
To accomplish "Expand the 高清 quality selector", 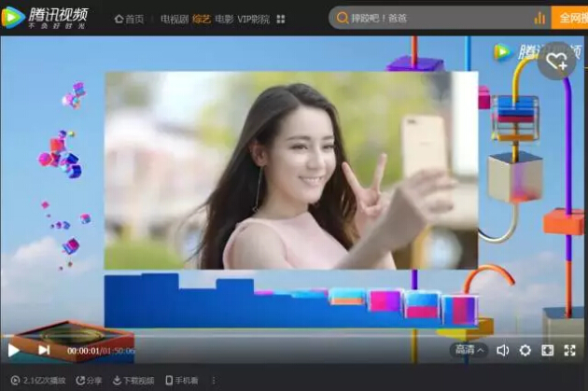I will pyautogui.click(x=469, y=350).
